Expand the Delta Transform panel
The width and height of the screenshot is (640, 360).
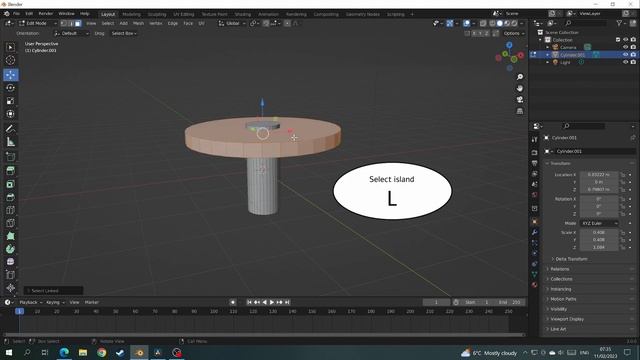571,259
